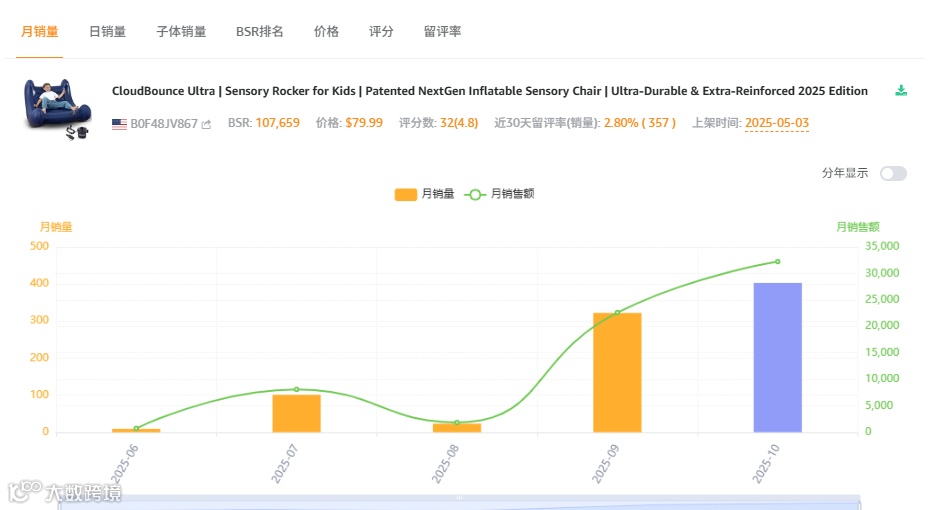The image size is (932, 510).
Task: Click the 2025-09 axis label
Action: (x=606, y=464)
